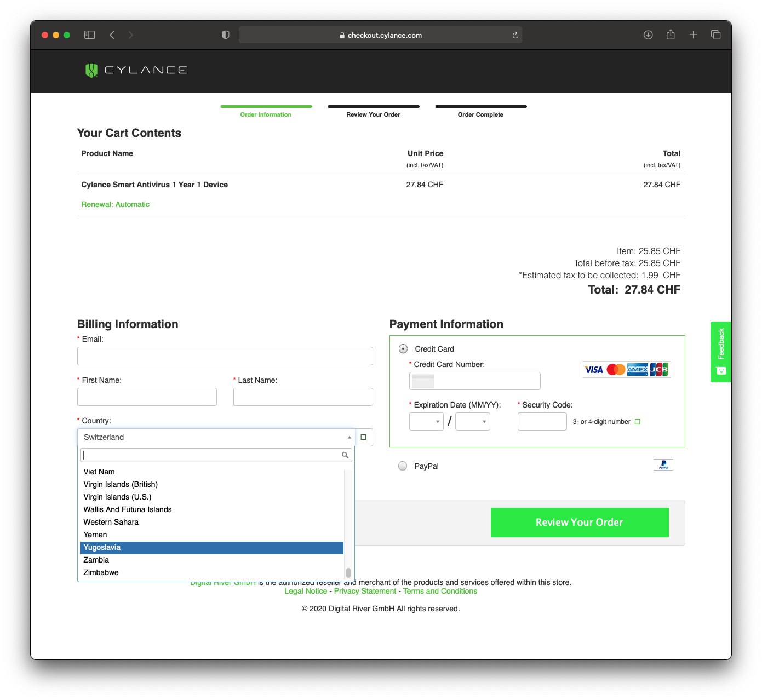
Task: Click the country list scrollbar thumb
Action: coord(348,573)
